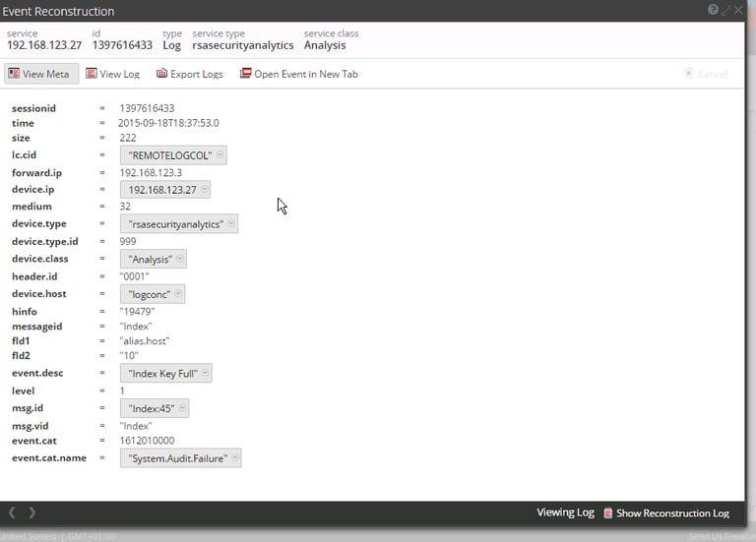Viewport: 756px width, 542px height.
Task: Click the Open Event in New Tab icon
Action: pyautogui.click(x=245, y=73)
